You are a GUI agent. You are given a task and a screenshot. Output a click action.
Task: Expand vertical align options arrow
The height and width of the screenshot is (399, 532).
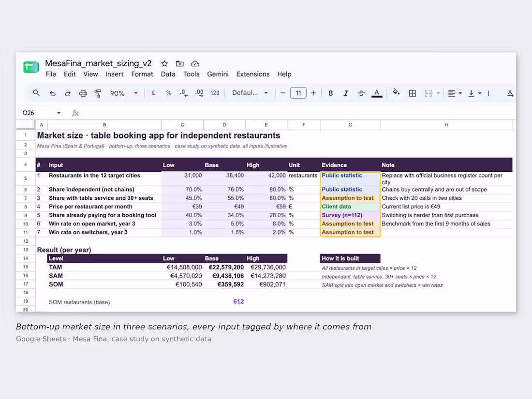[480, 93]
